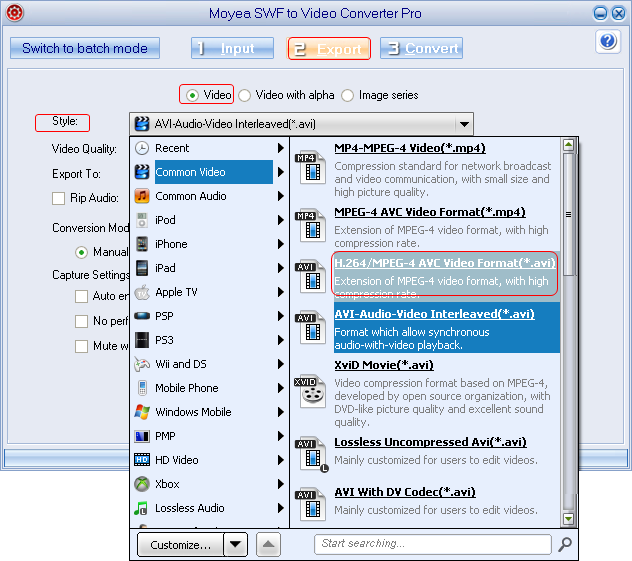Choose the Windows Mobile category
The image size is (632, 561).
210,412
